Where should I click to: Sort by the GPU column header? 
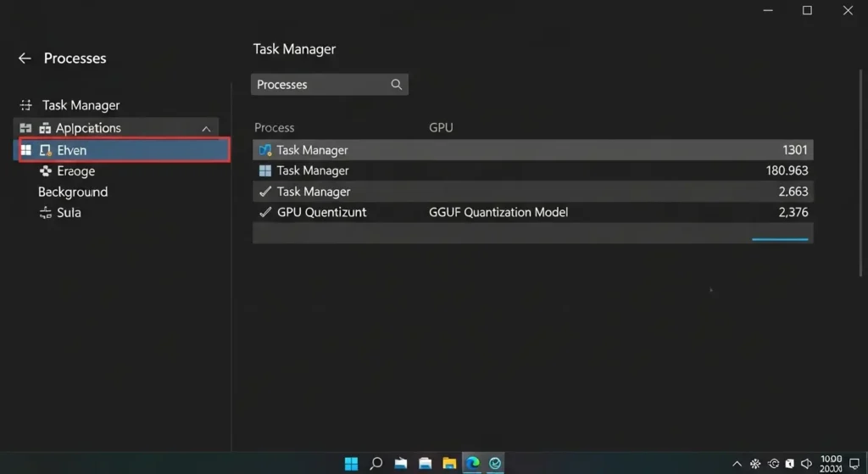click(x=441, y=128)
